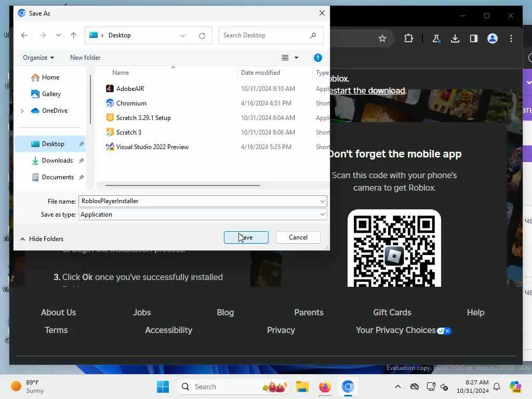
Task: Select Desktop in the navigation pane
Action: [x=50, y=144]
